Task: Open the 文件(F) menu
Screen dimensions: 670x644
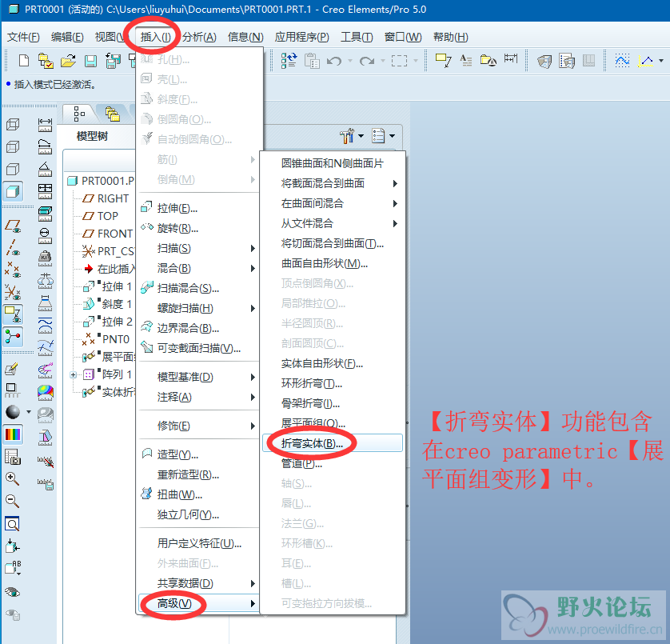Action: coord(23,38)
